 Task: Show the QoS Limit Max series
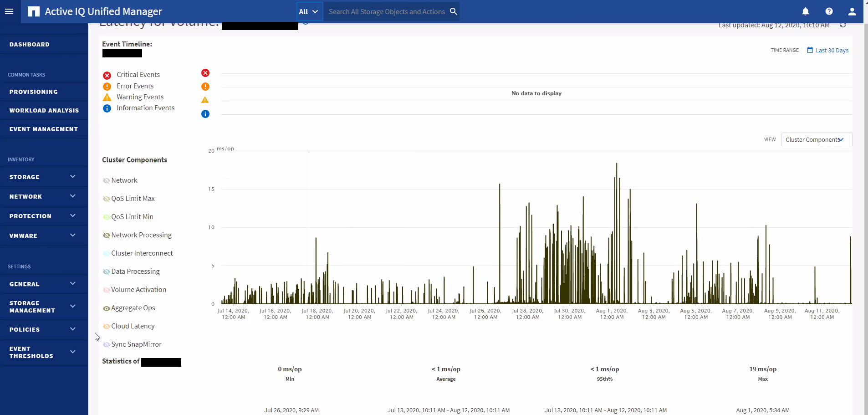click(x=106, y=199)
